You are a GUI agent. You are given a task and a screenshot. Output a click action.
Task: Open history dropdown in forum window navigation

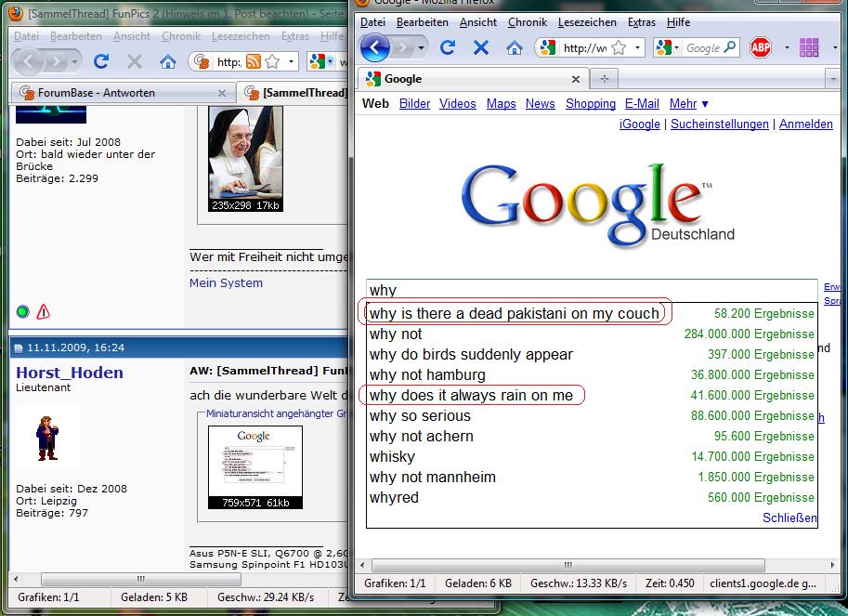pos(74,61)
